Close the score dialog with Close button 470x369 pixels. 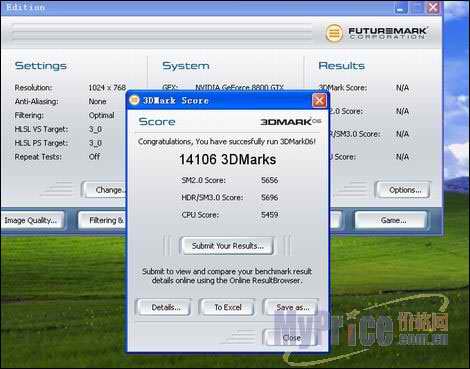point(291,338)
